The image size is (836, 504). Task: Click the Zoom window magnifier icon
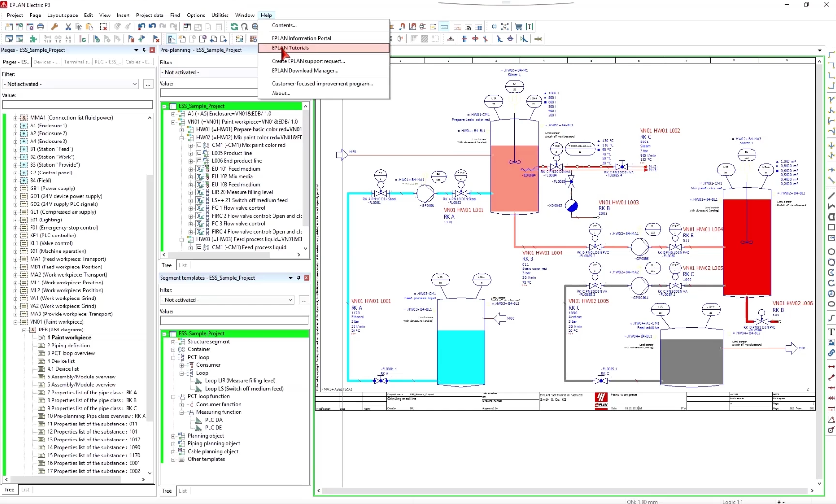pyautogui.click(x=245, y=27)
